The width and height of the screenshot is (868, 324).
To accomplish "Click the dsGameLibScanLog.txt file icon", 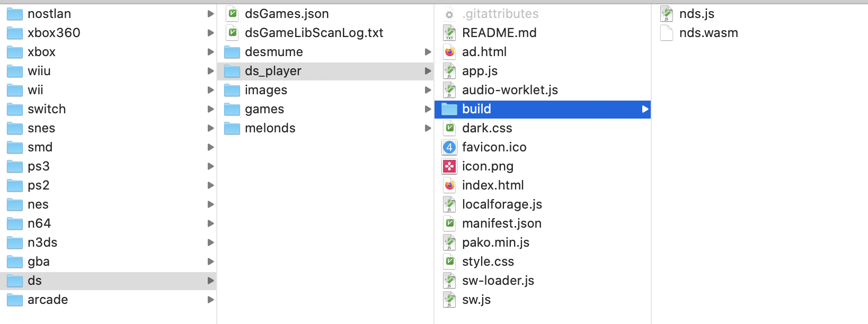I will point(232,33).
